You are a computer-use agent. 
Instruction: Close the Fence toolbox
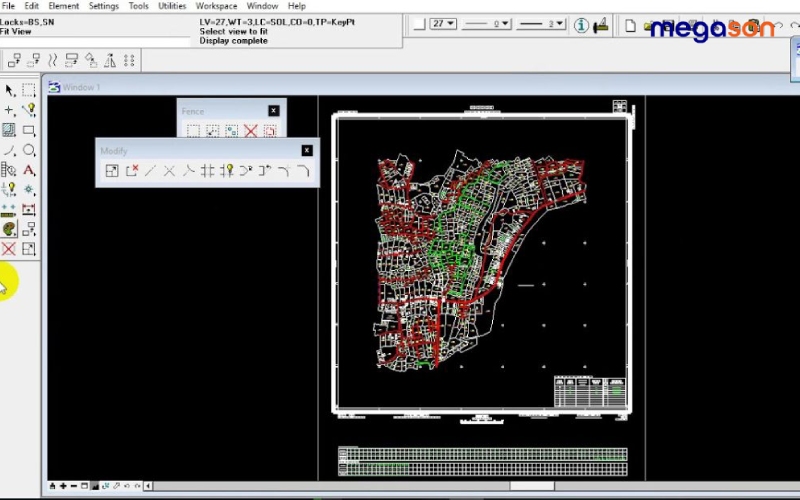273,111
